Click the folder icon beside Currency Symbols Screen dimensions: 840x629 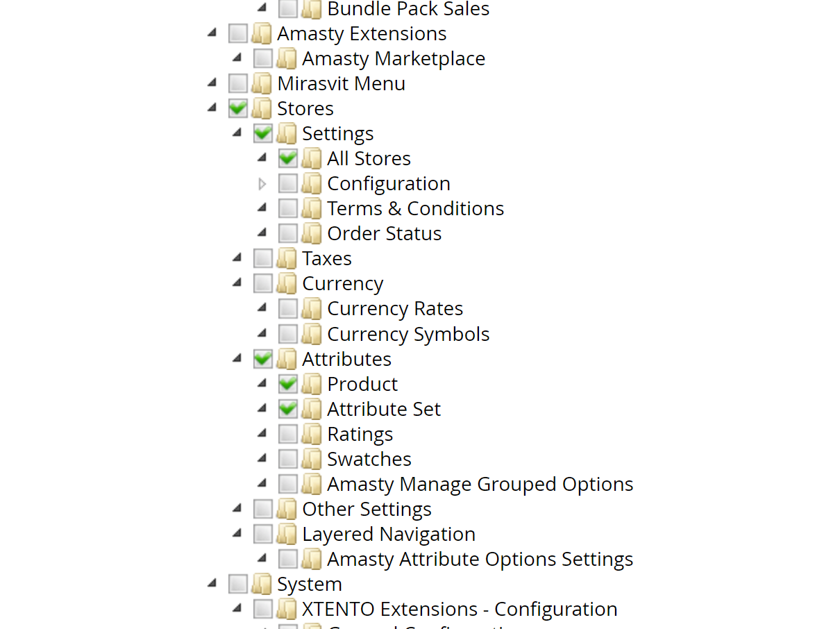(x=312, y=334)
